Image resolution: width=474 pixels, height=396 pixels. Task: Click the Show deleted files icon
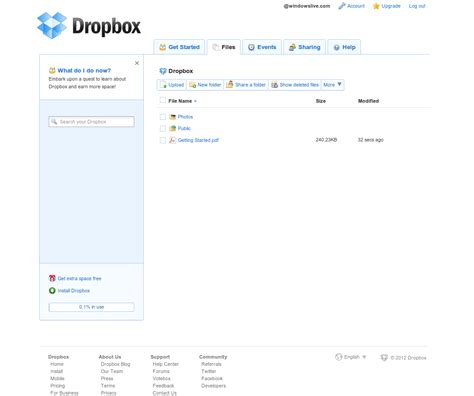click(x=274, y=85)
